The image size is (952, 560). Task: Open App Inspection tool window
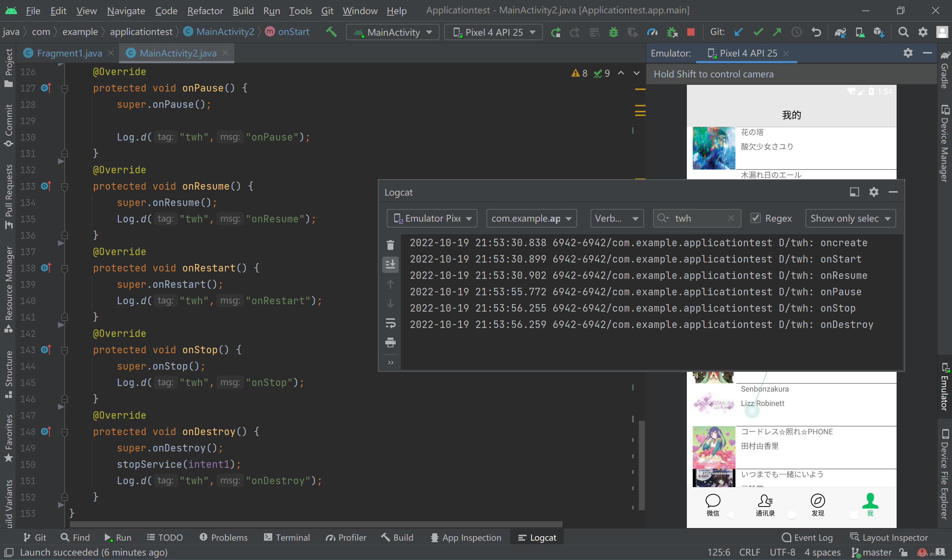466,537
